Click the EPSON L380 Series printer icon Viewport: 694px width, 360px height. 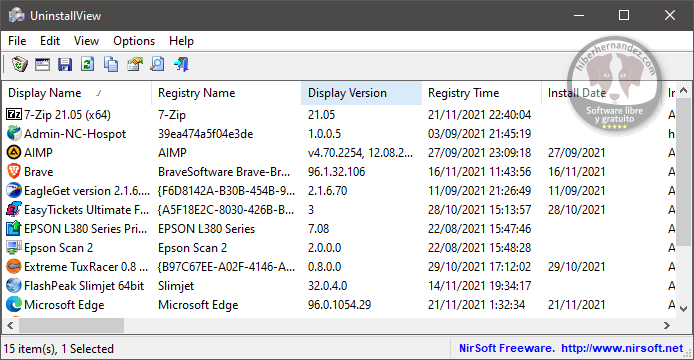(14, 228)
